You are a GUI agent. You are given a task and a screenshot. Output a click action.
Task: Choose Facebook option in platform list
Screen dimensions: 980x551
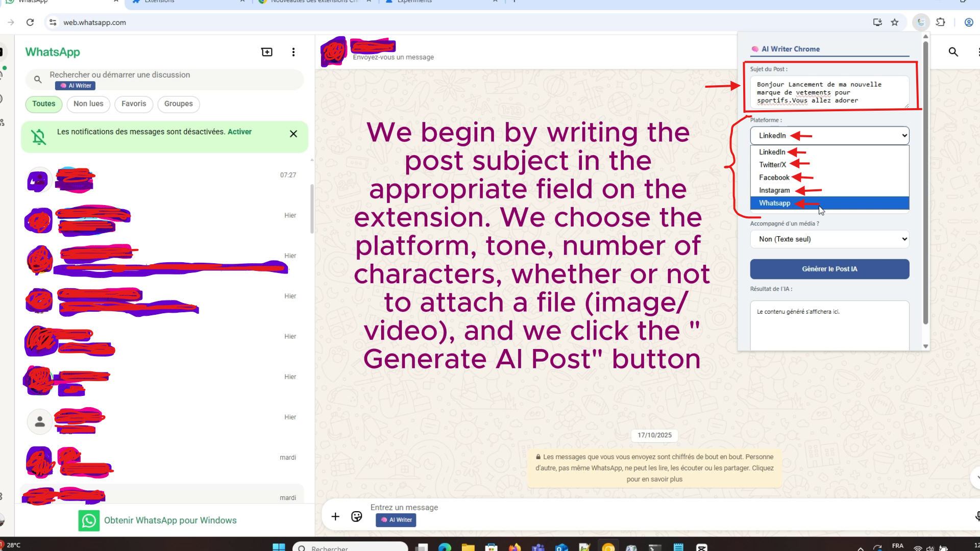point(774,178)
